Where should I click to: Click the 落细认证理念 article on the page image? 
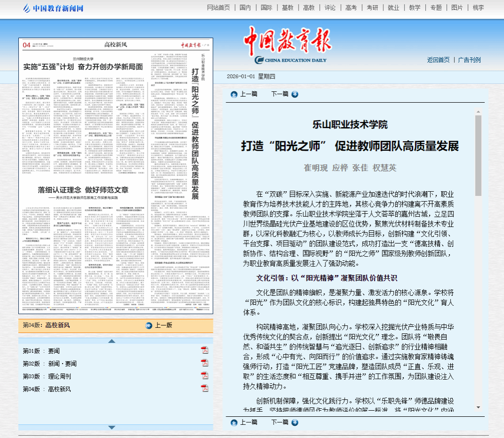pos(77,190)
